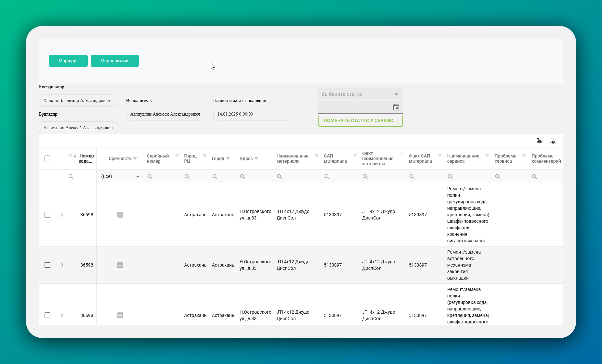Click the Координатор name field

click(78, 101)
